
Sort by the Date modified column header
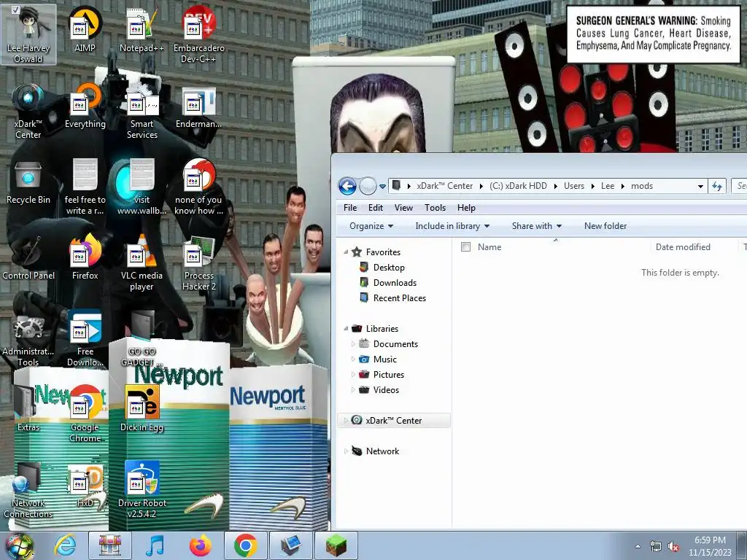point(683,246)
